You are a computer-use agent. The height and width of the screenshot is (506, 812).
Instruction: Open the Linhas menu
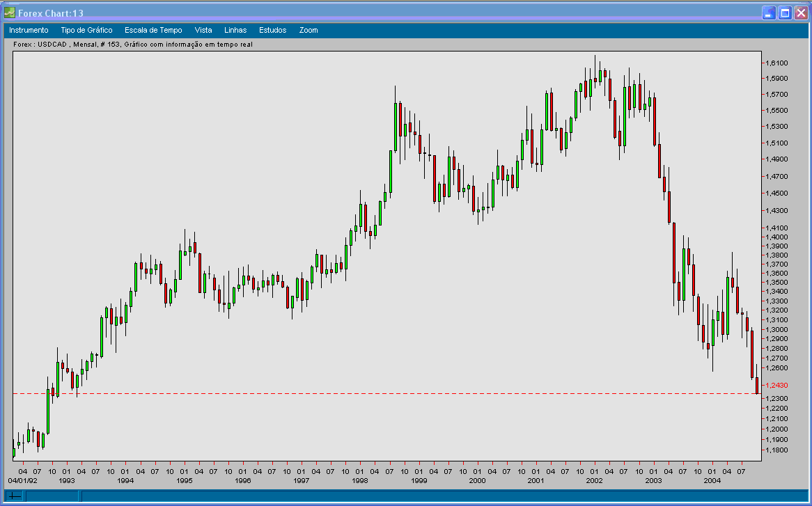(x=235, y=30)
